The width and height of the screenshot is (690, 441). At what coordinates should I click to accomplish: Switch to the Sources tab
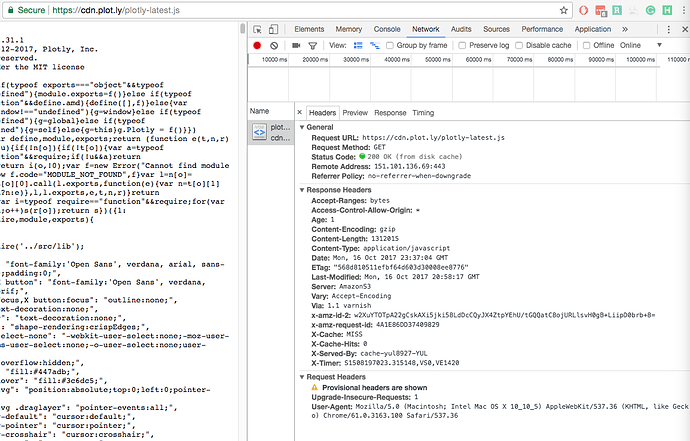tap(496, 29)
